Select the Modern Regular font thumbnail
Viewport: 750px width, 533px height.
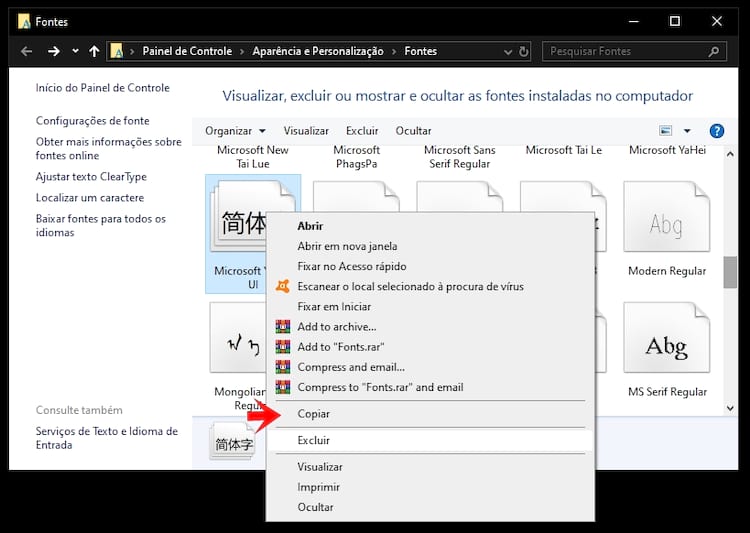coord(667,216)
